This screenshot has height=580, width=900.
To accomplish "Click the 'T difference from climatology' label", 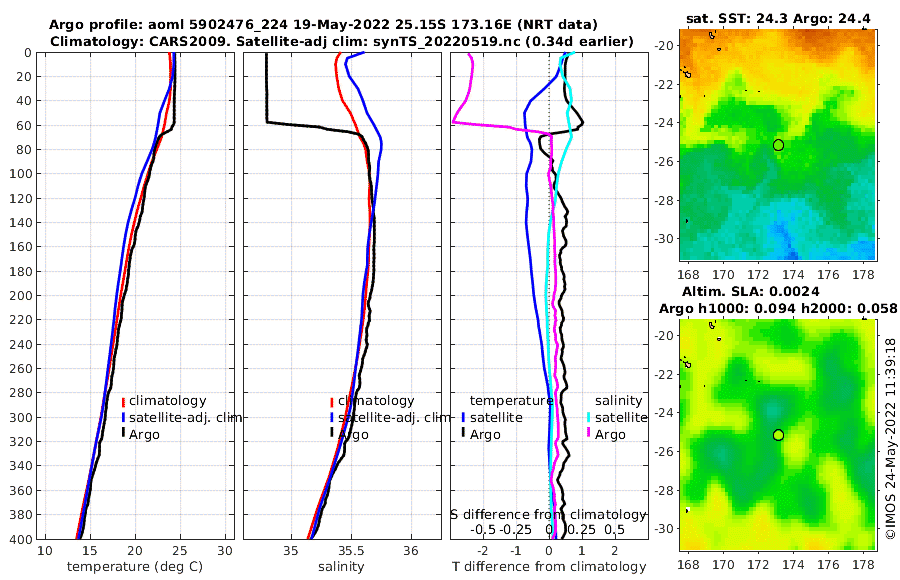I will [549, 567].
